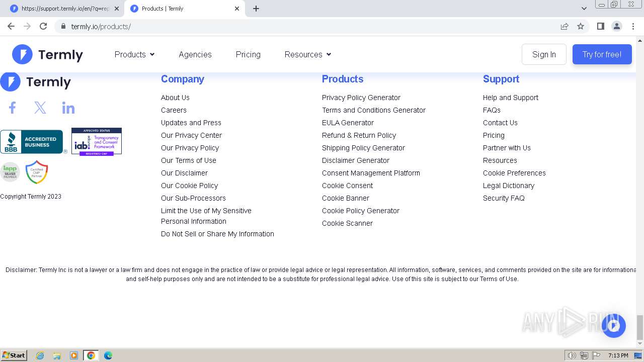Open Termly's Facebook page icon

coord(13,108)
